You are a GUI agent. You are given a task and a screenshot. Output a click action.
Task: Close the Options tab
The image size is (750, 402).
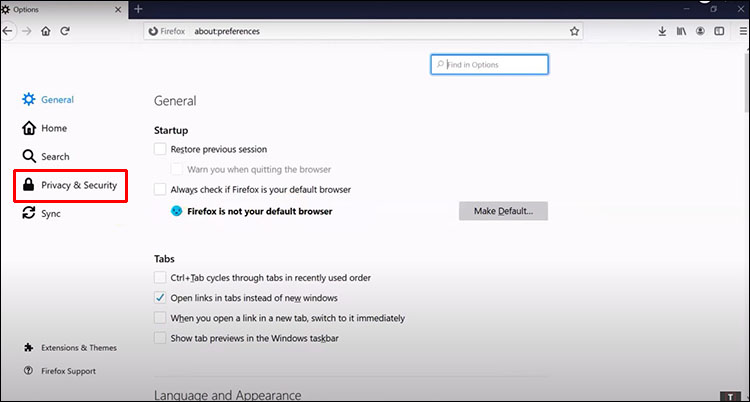[118, 10]
